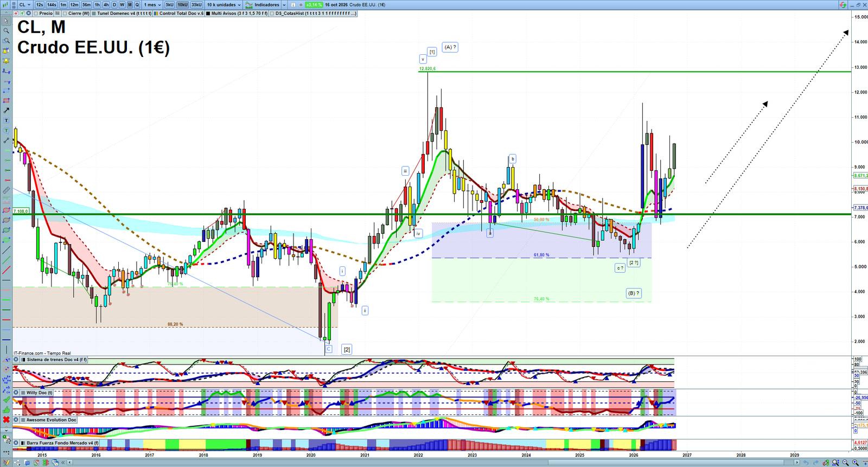Select the black diagonal arrow drawing tool
The width and height of the screenshot is (868, 467).
click(6, 111)
